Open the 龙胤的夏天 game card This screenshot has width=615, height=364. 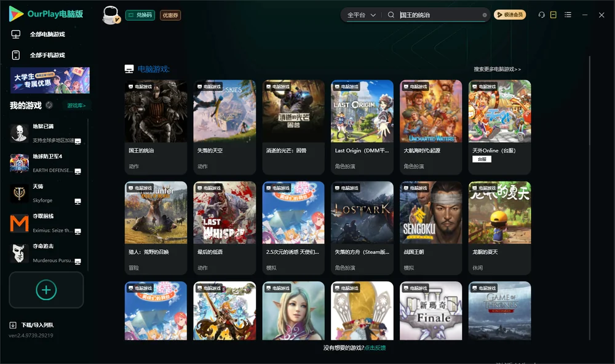coord(499,228)
